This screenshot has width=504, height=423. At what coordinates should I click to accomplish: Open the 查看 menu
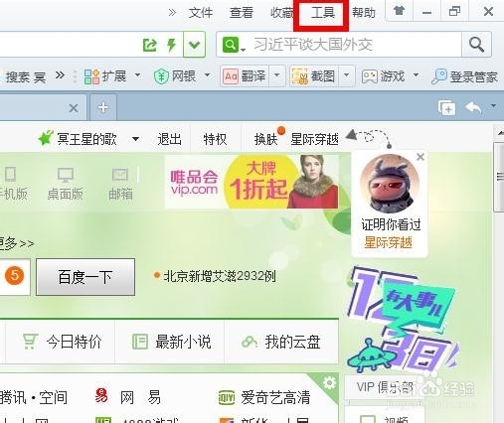242,13
